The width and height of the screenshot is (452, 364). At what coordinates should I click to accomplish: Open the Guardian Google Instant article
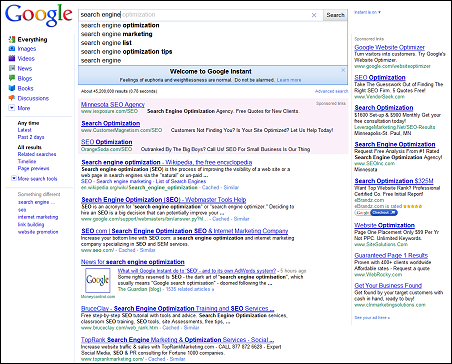pos(197,271)
